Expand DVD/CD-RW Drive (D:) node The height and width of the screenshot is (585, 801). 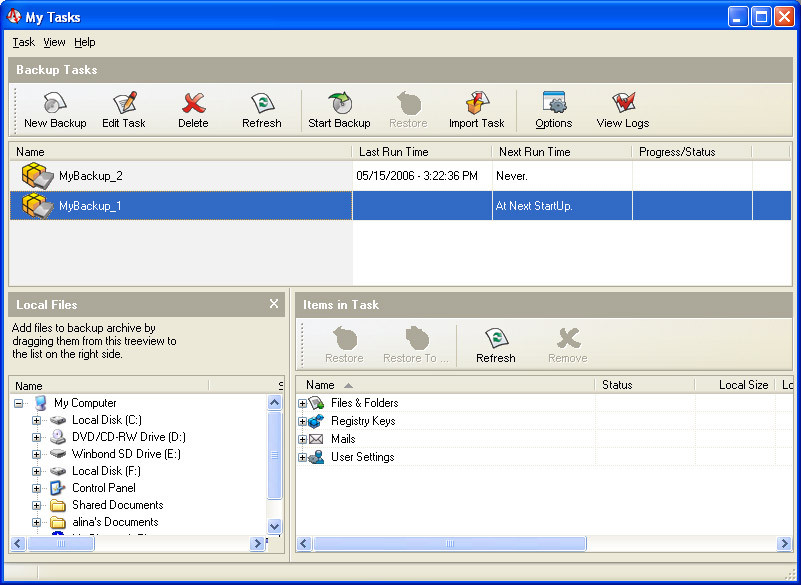point(36,437)
